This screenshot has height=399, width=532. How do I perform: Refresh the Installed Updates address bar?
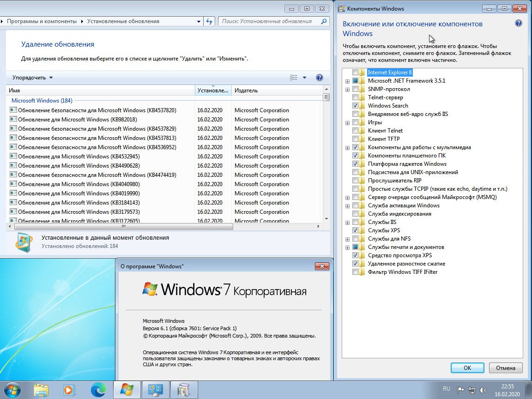(209, 21)
